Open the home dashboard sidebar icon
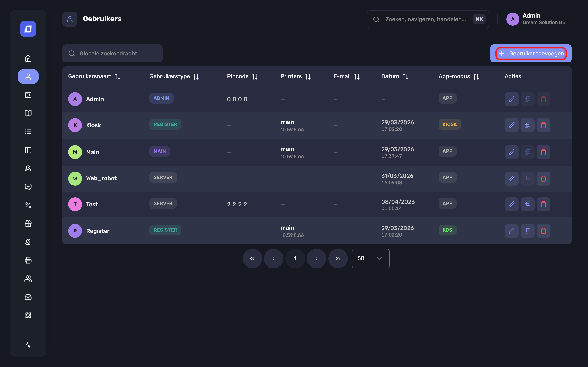Viewport: 588px width, 367px height. pos(28,58)
